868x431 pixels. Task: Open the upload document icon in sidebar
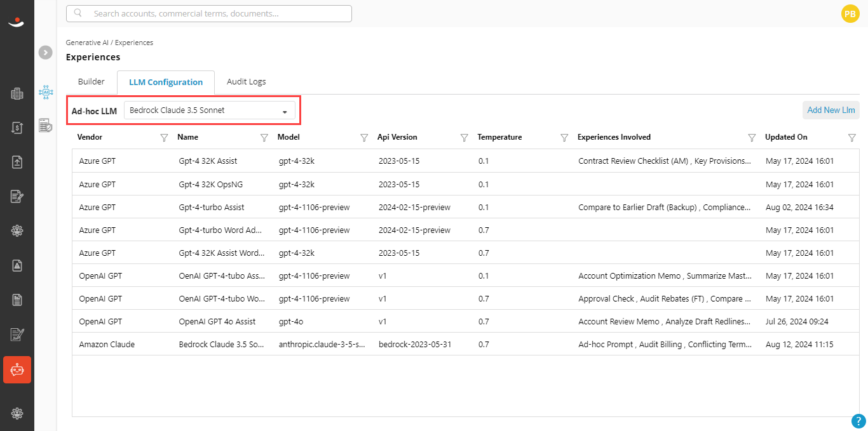tap(17, 162)
